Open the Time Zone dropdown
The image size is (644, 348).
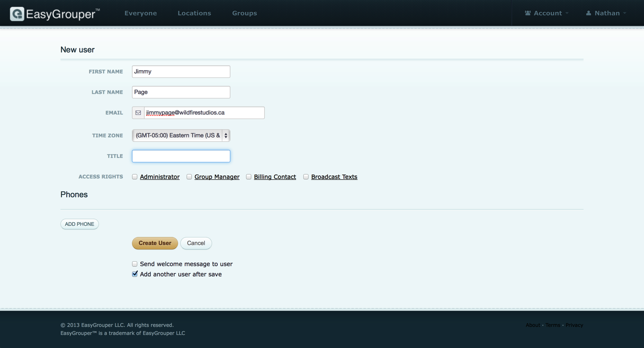181,136
